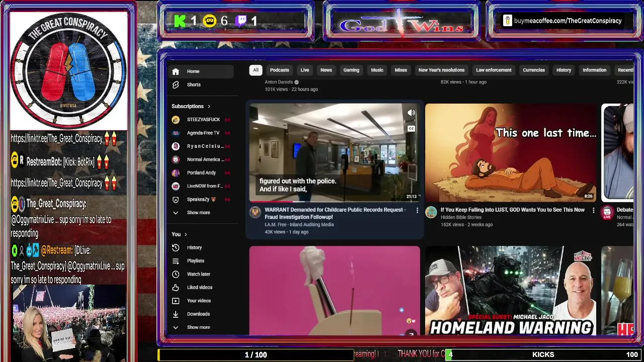Click the Watch later clock icon
644x362 pixels.
(x=176, y=274)
